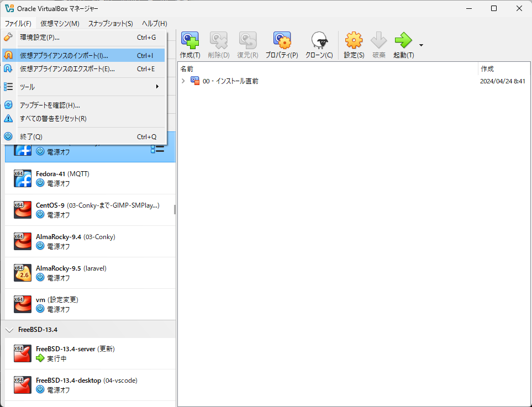Sort by the 作成 column header

tap(503, 69)
